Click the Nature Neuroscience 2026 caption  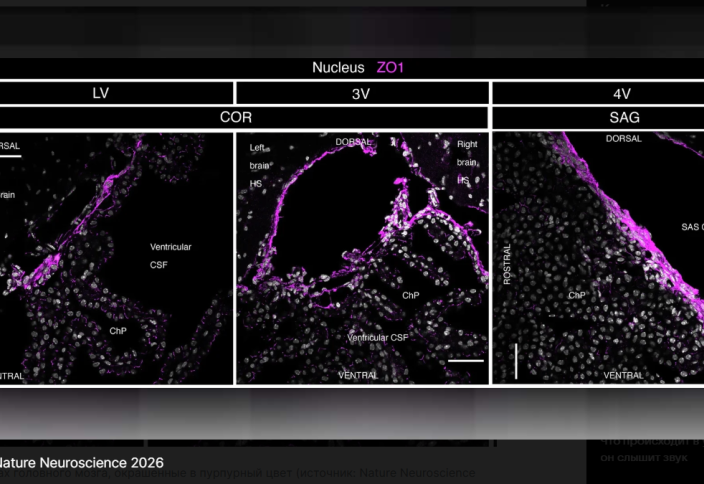[80, 462]
